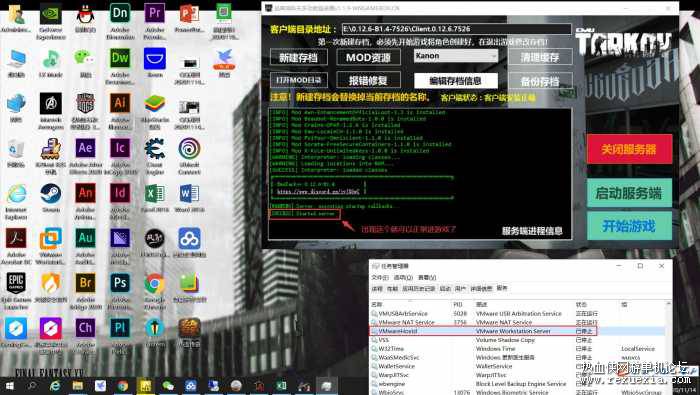Open File Explorer from the taskbar
This screenshot has width=700, height=395.
point(78,386)
